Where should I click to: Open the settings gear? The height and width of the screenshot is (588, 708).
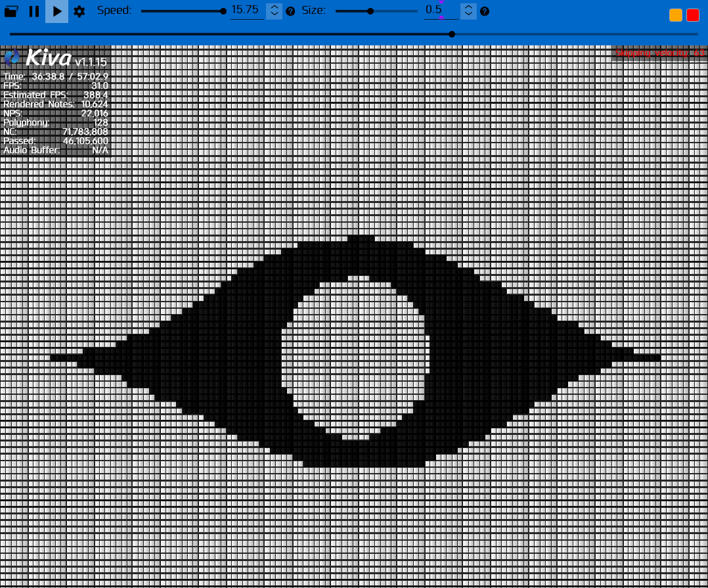(79, 11)
